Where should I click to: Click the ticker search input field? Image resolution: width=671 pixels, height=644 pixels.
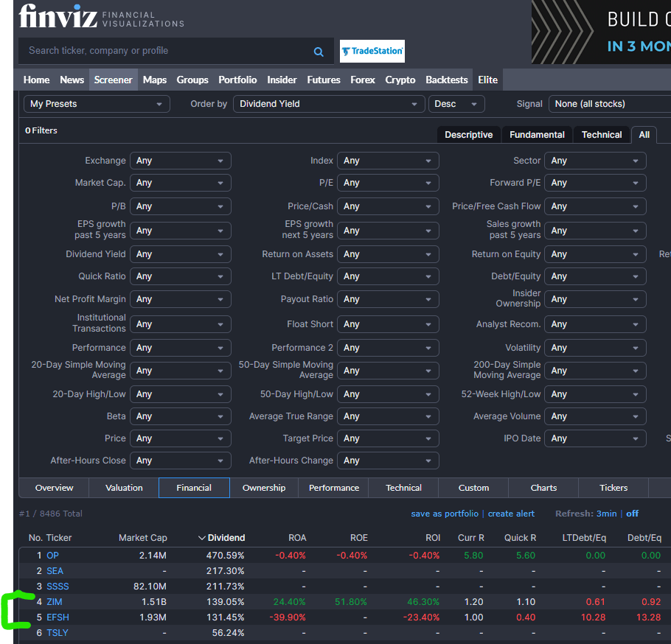pyautogui.click(x=162, y=51)
